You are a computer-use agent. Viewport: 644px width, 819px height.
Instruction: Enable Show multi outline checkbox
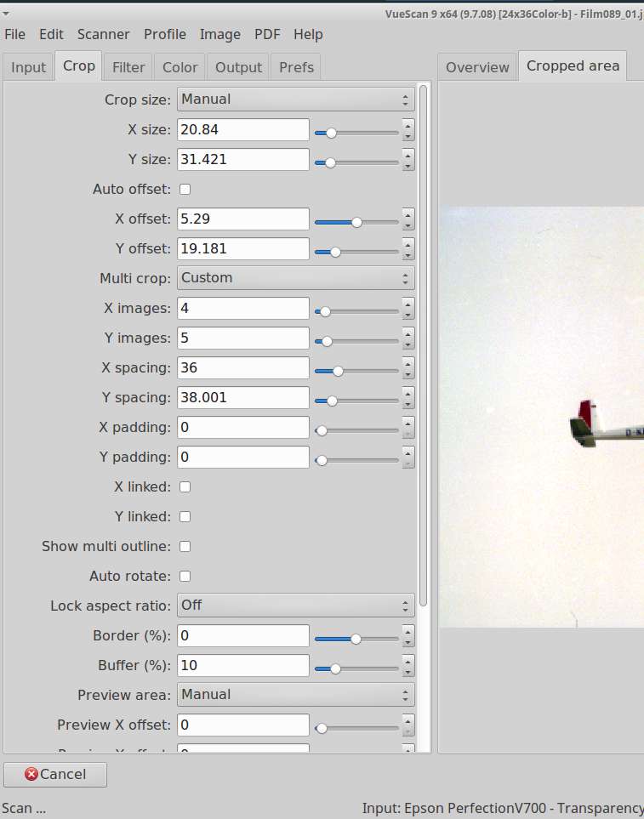pos(185,546)
